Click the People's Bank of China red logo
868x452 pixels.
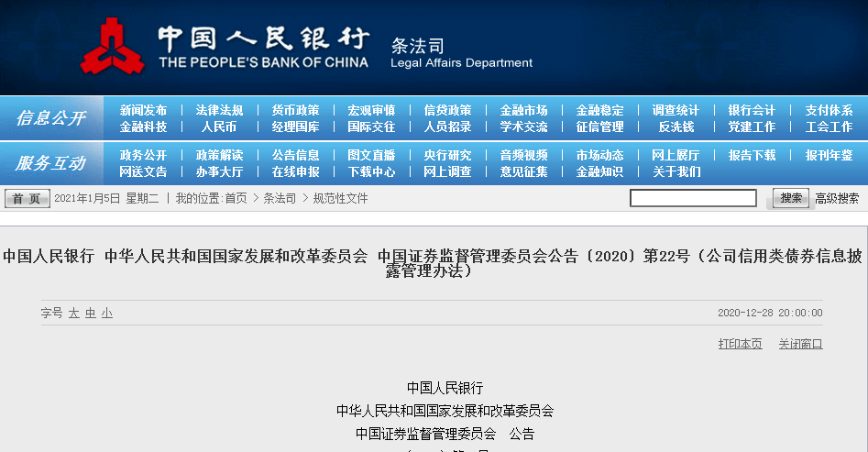(113, 46)
